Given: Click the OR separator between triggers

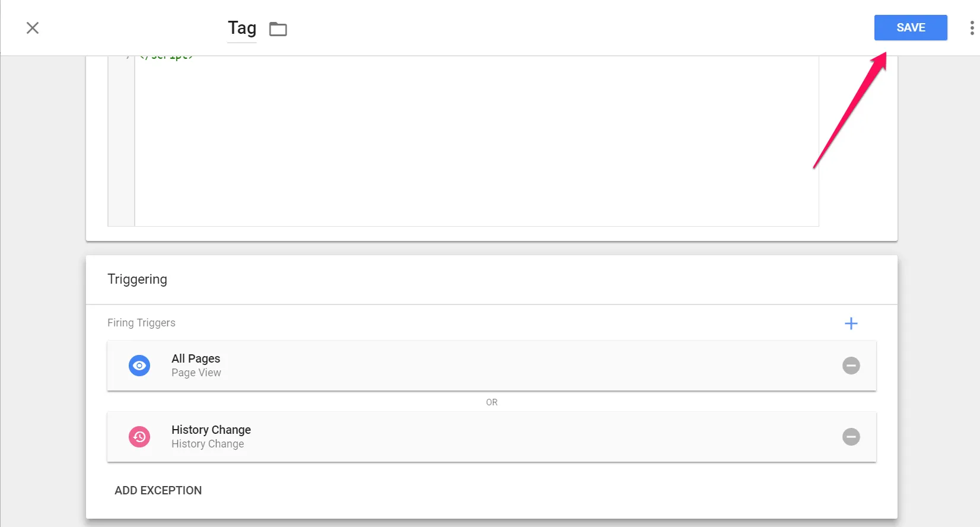Looking at the screenshot, I should [x=492, y=402].
